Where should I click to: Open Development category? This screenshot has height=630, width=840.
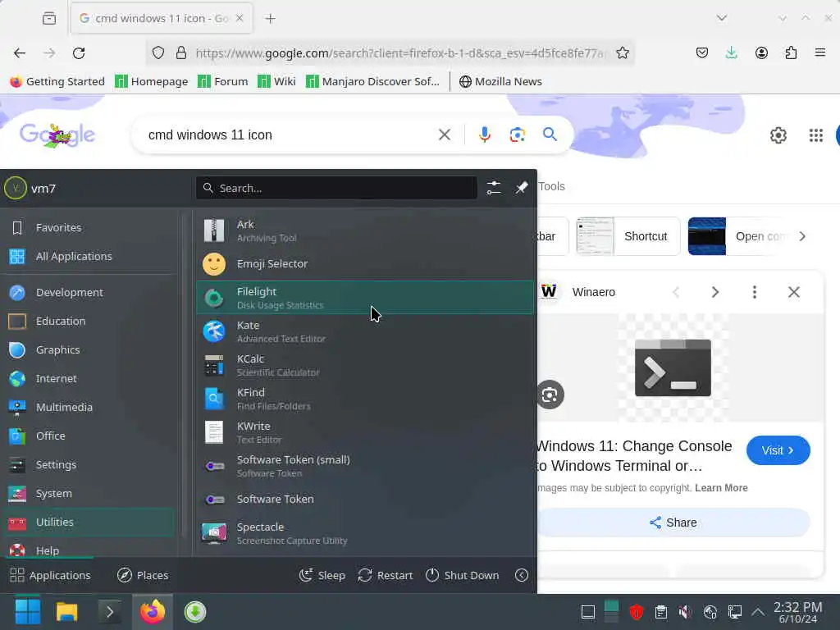coord(89,292)
